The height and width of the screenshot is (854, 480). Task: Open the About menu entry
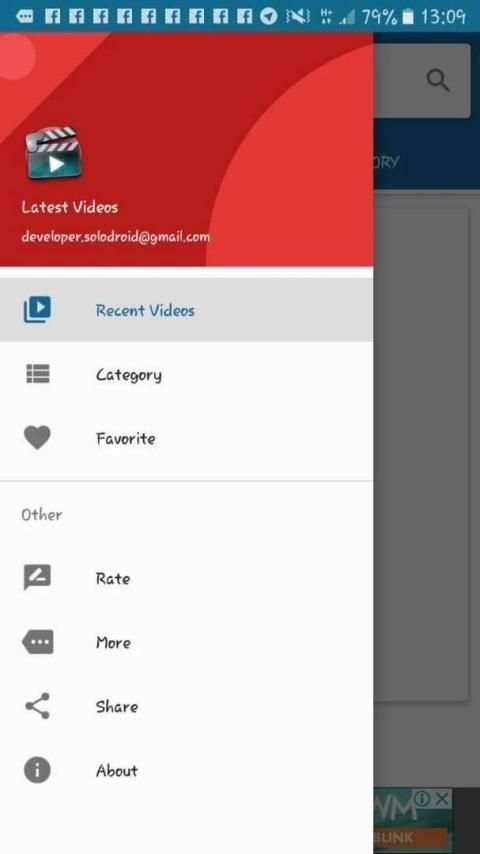[186, 771]
